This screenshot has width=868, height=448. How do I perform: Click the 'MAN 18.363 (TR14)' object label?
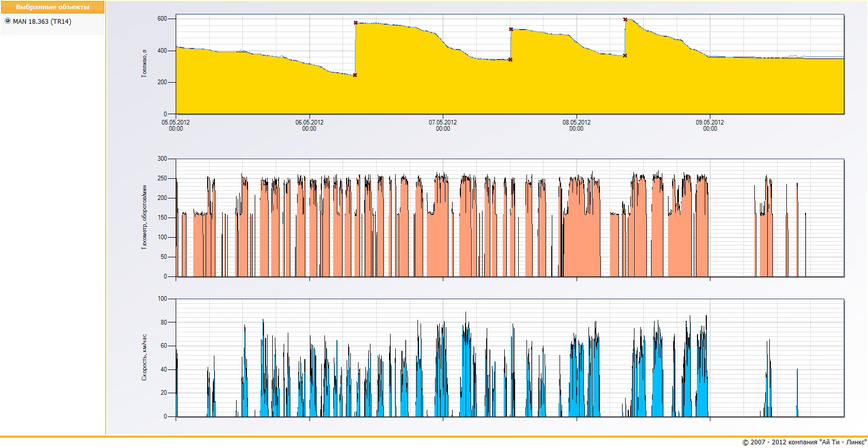point(42,22)
